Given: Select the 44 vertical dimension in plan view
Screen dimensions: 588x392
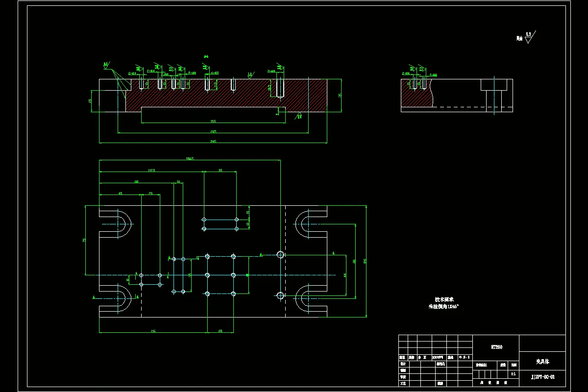Looking at the screenshot, I should 345,276.
